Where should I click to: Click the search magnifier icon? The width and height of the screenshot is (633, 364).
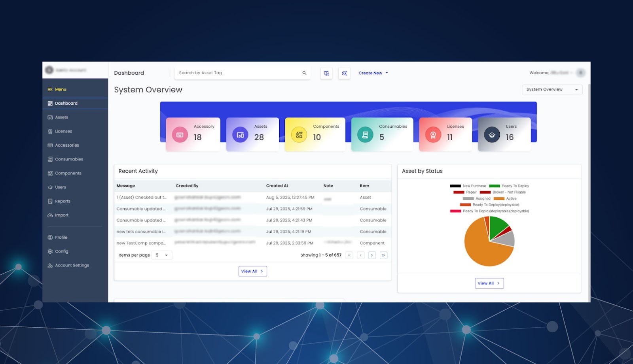coord(304,73)
